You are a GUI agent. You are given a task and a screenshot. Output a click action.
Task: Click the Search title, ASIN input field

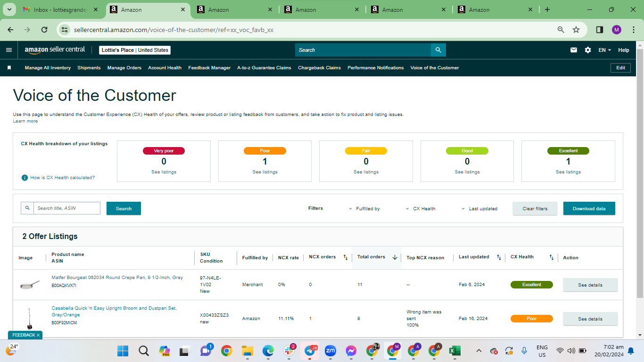click(x=67, y=208)
